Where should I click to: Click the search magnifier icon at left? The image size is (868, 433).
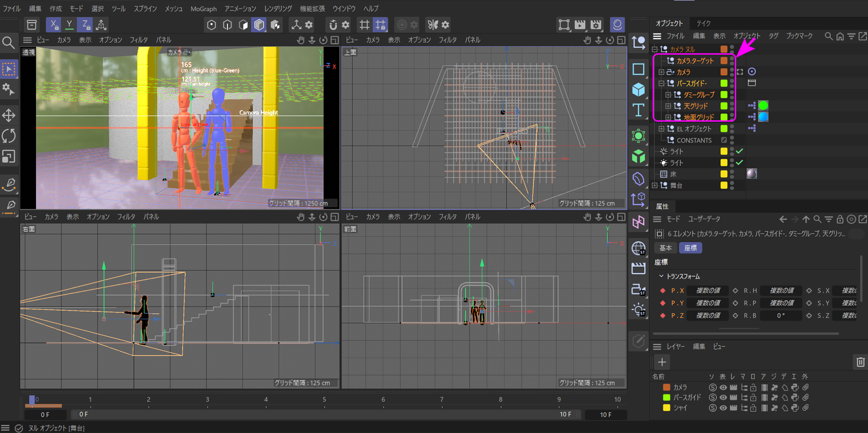(8, 43)
